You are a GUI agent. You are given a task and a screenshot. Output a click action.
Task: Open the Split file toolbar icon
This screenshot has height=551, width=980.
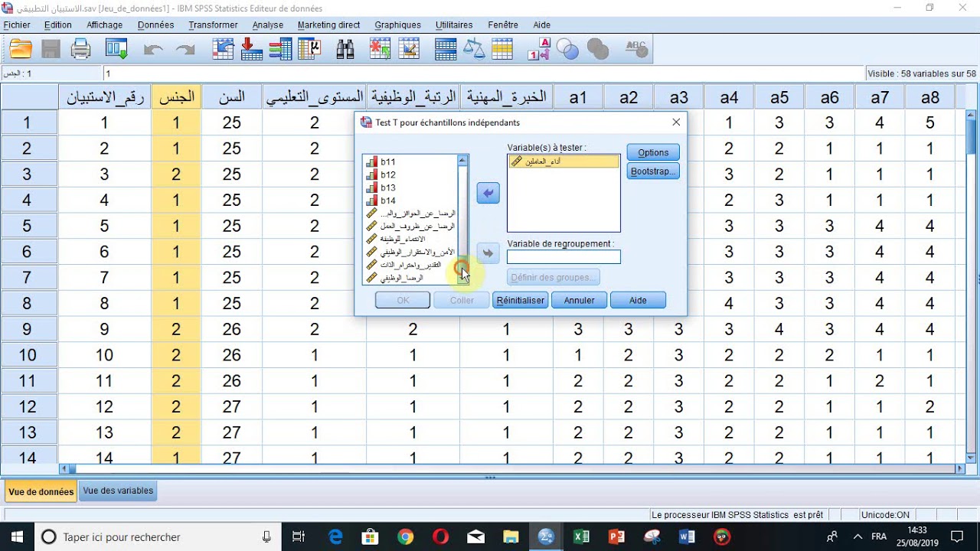coord(446,50)
